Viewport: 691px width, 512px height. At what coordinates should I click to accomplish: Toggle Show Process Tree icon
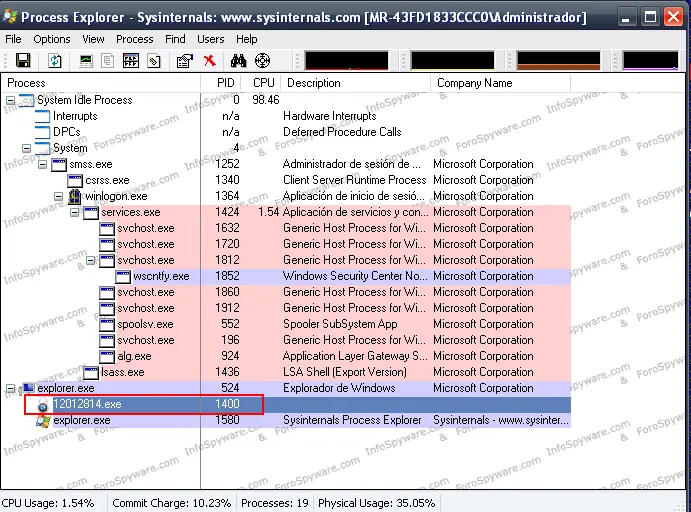point(107,60)
